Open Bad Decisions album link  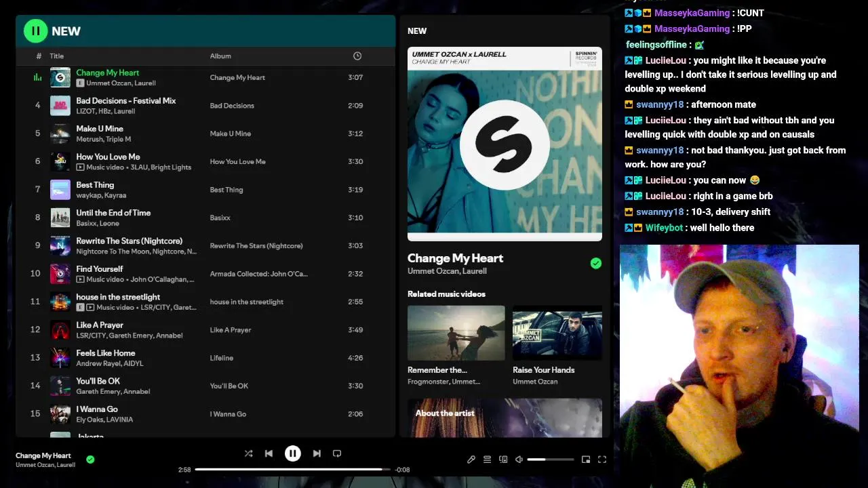232,106
